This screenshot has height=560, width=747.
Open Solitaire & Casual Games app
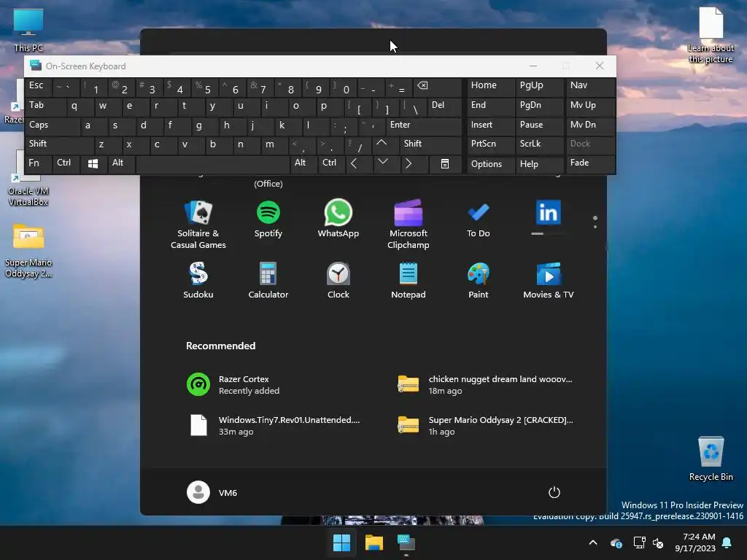pos(198,224)
